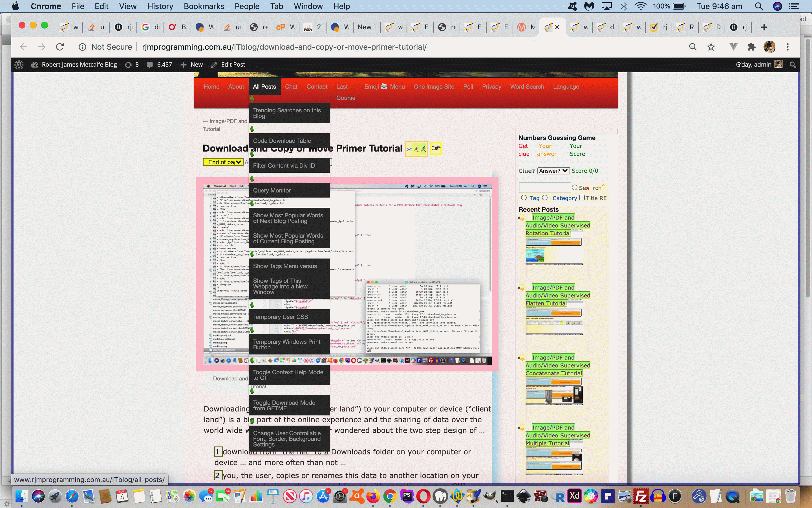Launch Safari from the Dock
The image size is (812, 508).
[x=72, y=496]
